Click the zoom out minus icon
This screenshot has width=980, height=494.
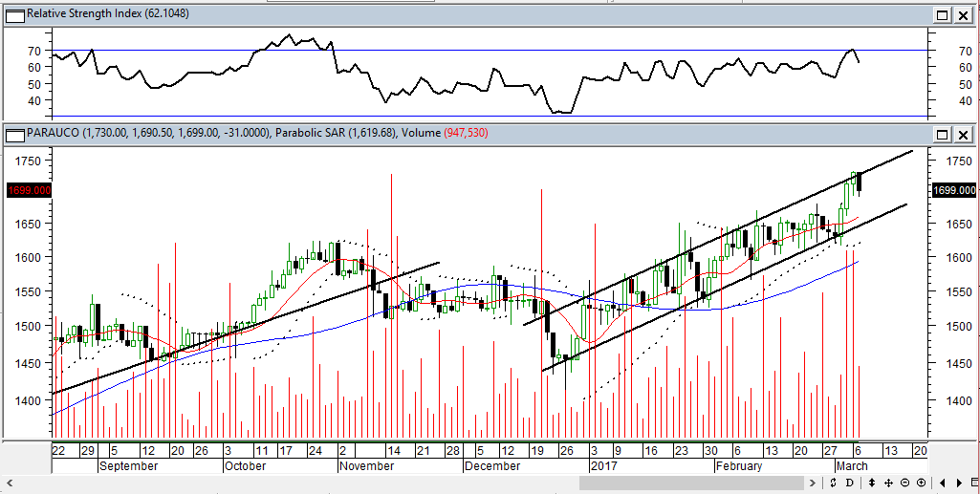[x=905, y=483]
